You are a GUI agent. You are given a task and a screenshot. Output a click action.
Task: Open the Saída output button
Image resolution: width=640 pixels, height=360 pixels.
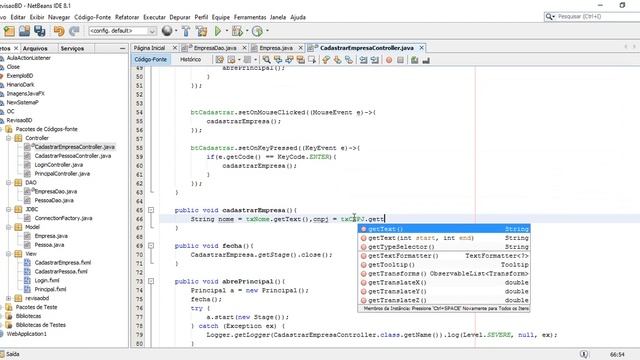10,354
